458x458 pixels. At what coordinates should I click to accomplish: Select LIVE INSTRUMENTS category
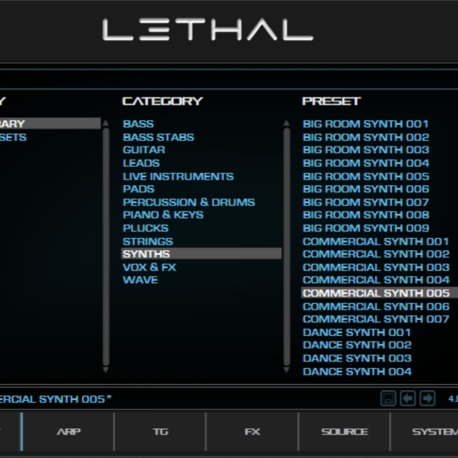(x=178, y=176)
